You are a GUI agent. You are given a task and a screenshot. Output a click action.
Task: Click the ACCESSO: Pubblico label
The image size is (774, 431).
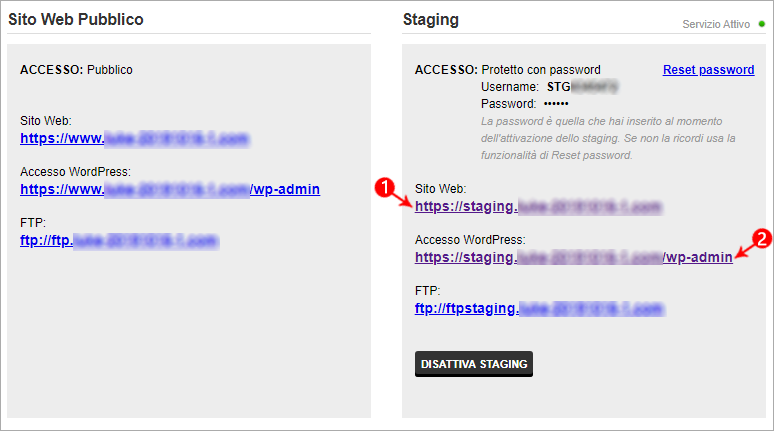[x=76, y=70]
